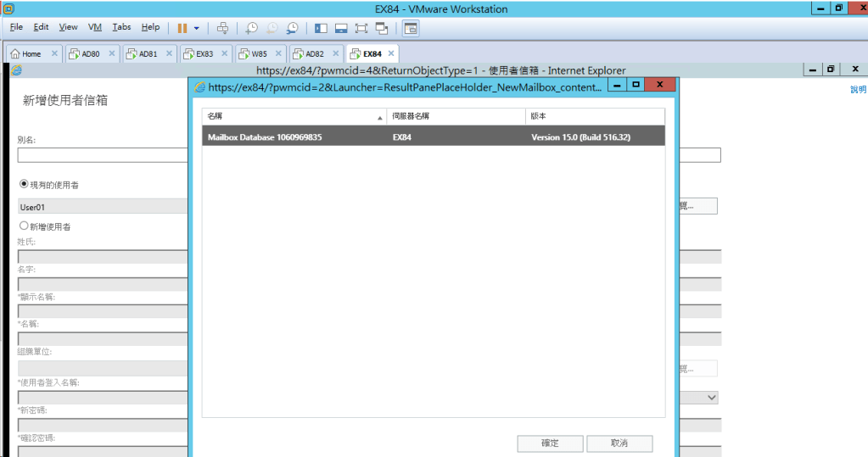Select Mailbox Database 1060969835 row
The height and width of the screenshot is (457, 868).
click(x=433, y=137)
